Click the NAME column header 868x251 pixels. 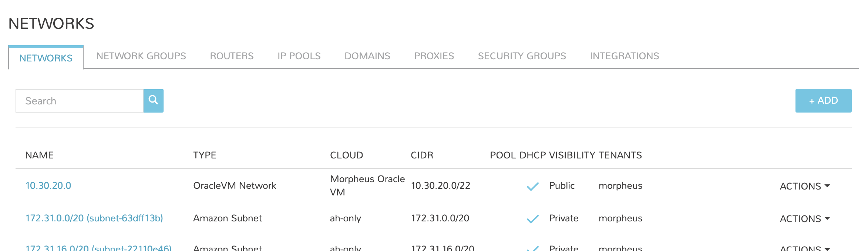click(39, 155)
